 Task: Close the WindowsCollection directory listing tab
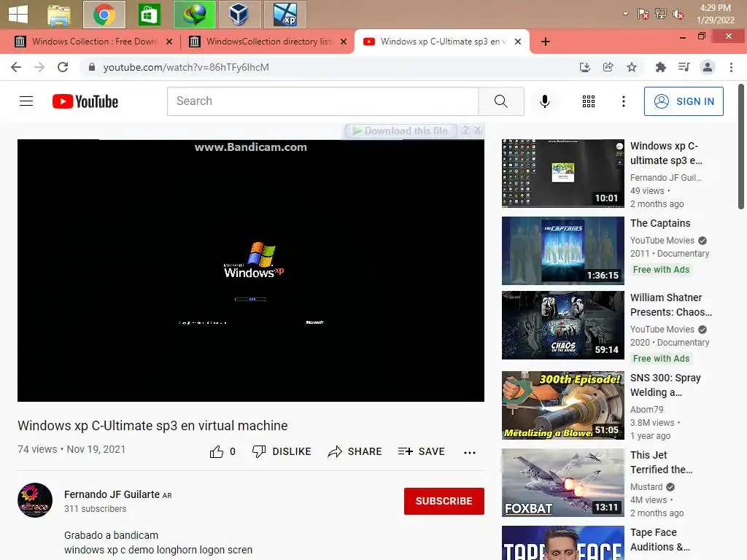[x=344, y=42]
